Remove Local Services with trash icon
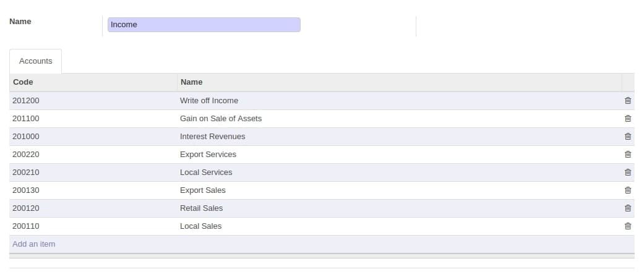644x277 pixels. (627, 173)
